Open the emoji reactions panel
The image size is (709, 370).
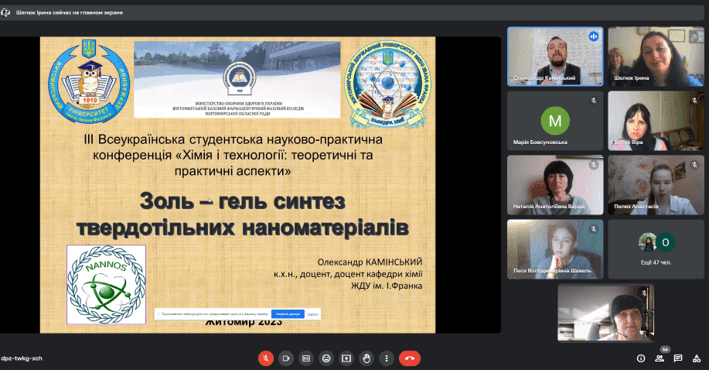[326, 358]
